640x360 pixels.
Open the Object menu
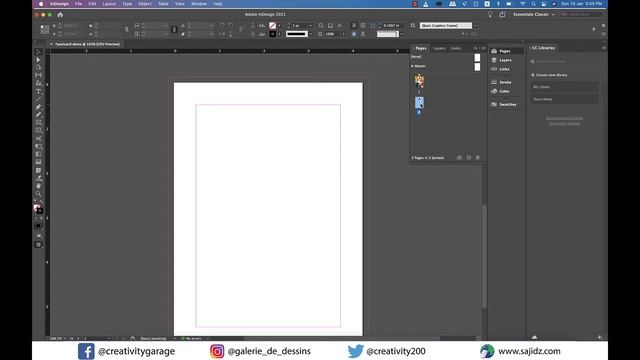(x=144, y=4)
